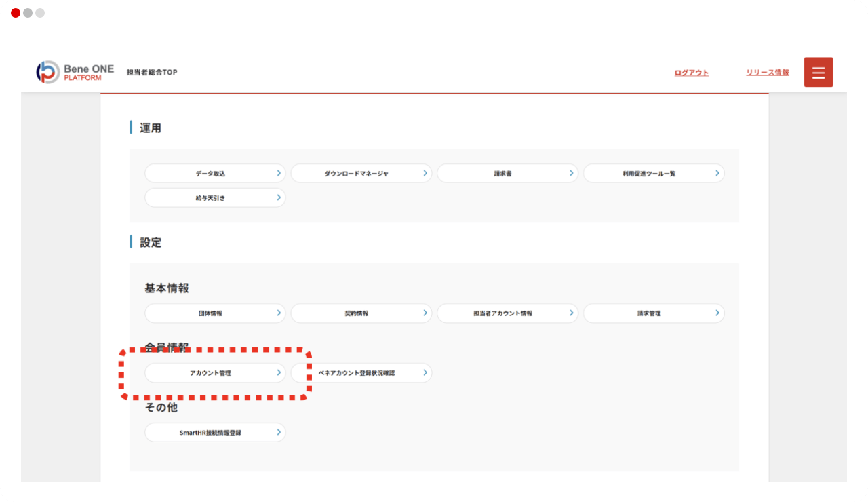
Task: Open the 契約情報 button
Action: [361, 313]
